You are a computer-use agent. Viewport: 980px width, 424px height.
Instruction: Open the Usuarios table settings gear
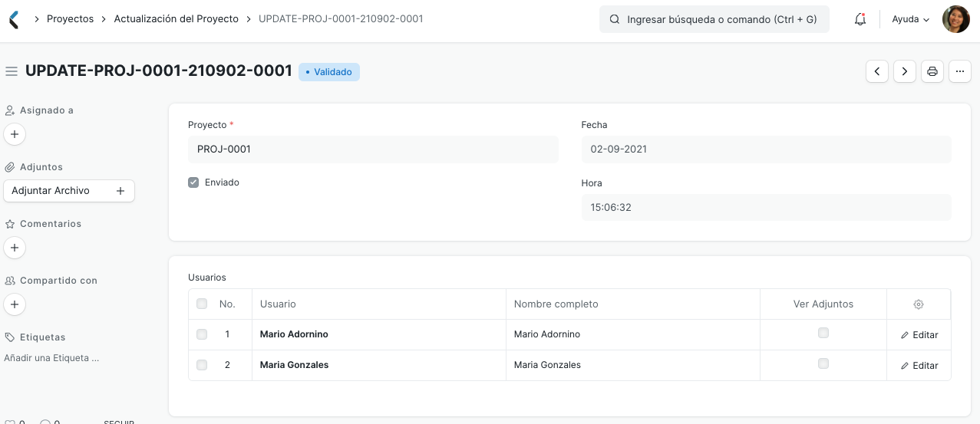pyautogui.click(x=919, y=304)
